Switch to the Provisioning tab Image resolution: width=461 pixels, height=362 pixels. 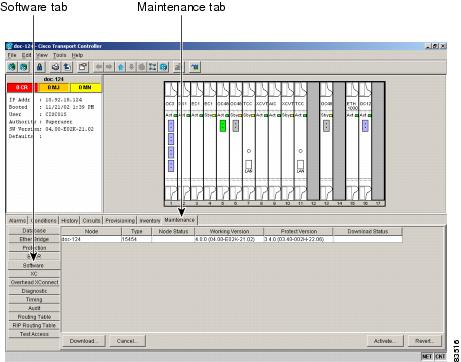click(x=120, y=220)
